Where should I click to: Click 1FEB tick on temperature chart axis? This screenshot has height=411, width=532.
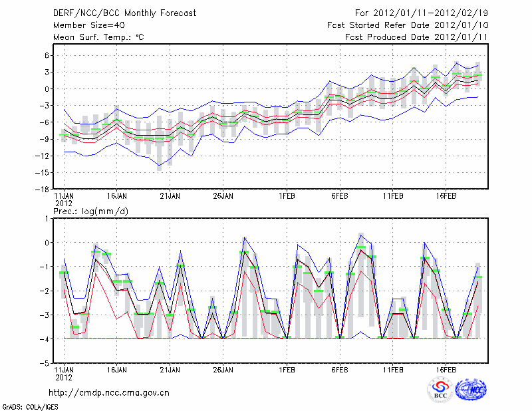point(287,196)
